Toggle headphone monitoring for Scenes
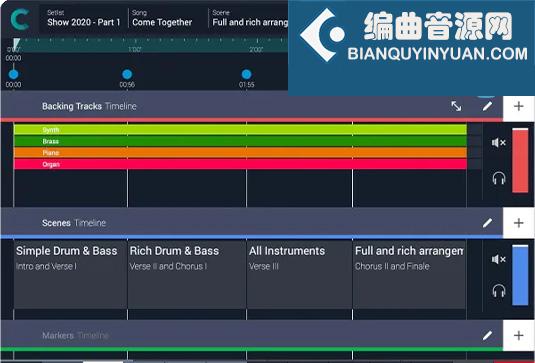Image resolution: width=535 pixels, height=363 pixels. point(499,291)
